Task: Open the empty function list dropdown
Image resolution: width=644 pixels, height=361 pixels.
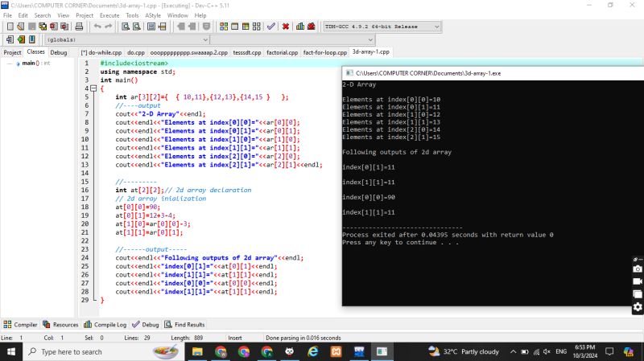Action: 292,39
